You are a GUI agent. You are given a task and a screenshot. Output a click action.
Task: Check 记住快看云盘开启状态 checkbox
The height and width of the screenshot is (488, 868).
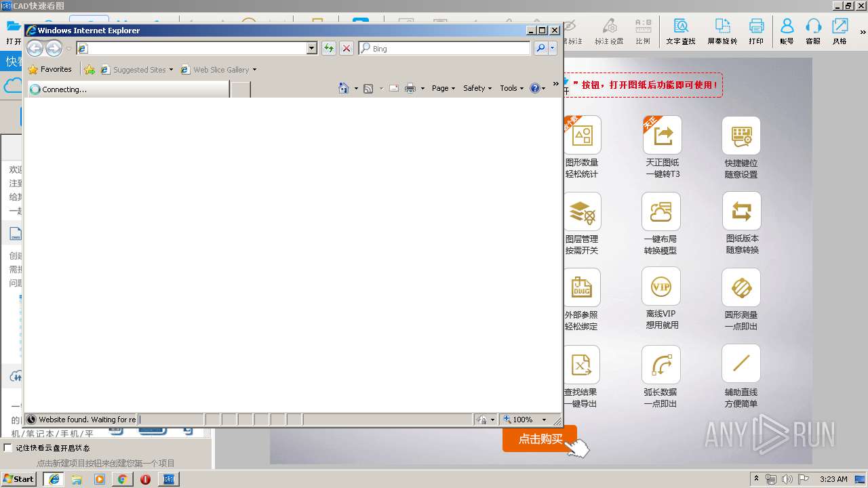coord(8,447)
